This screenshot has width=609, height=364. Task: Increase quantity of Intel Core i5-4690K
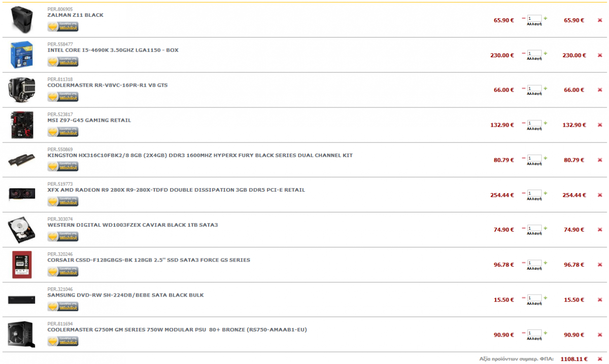pos(546,53)
